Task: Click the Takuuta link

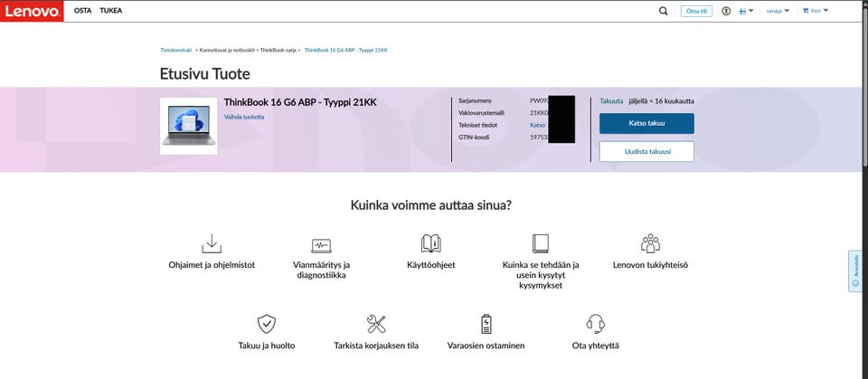Action: (612, 100)
